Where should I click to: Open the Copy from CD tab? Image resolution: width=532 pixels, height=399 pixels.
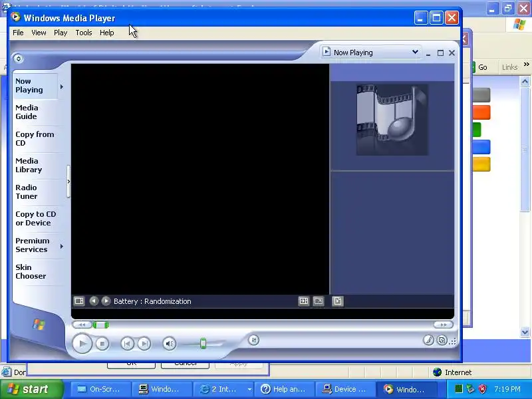(38, 139)
